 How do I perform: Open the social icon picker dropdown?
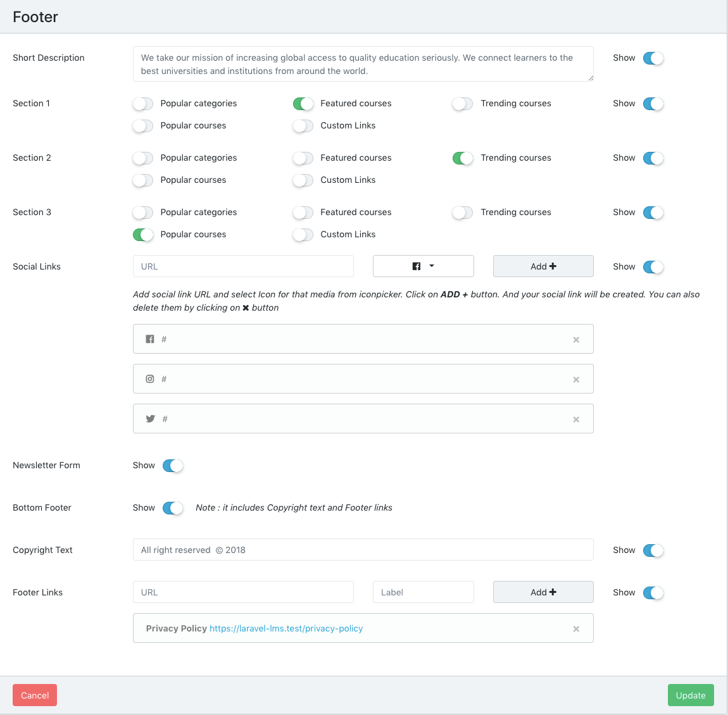[423, 266]
